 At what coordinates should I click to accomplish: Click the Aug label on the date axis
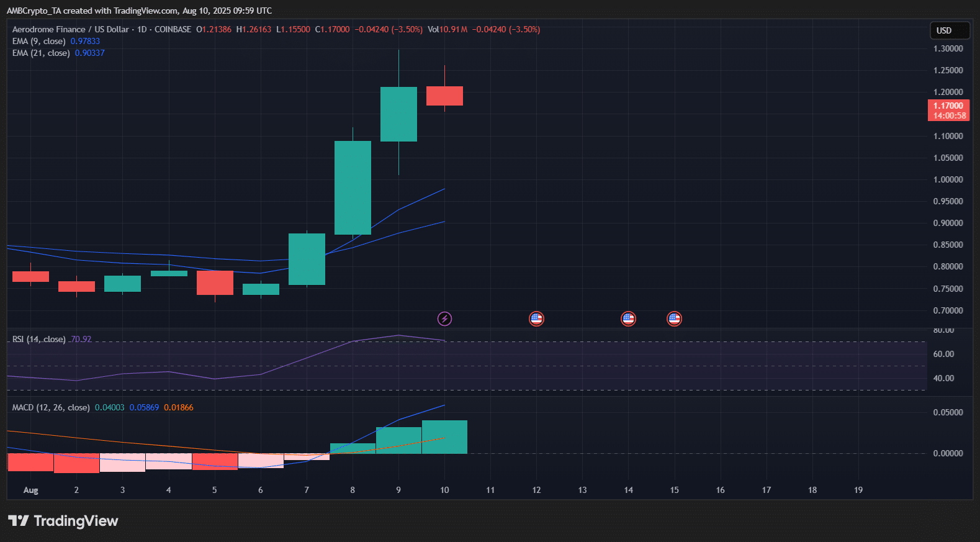point(30,490)
